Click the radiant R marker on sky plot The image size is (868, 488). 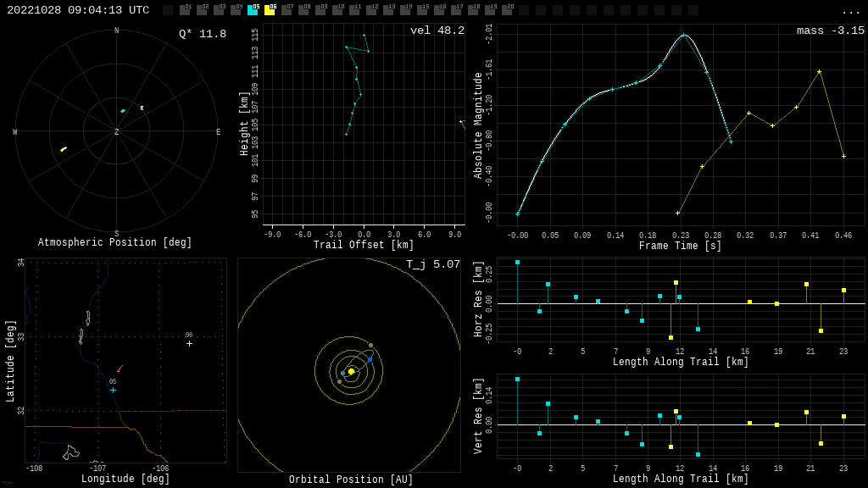tap(142, 108)
